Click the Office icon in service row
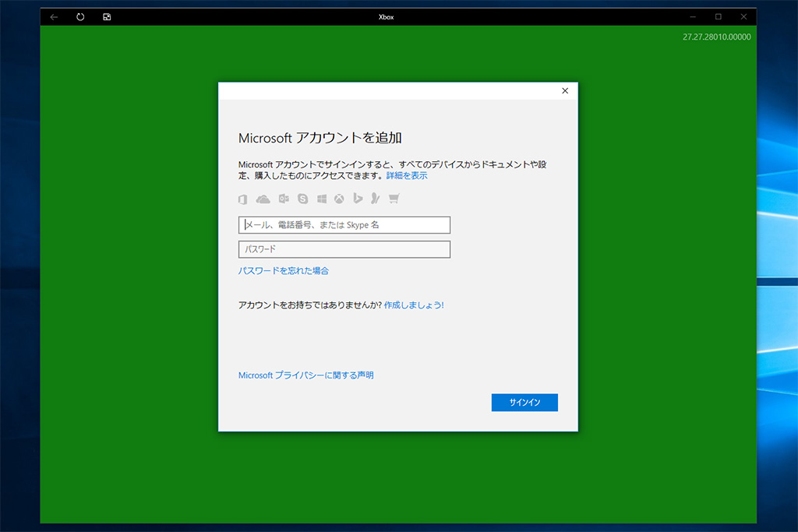Screen dimensions: 798x532 coord(243,199)
